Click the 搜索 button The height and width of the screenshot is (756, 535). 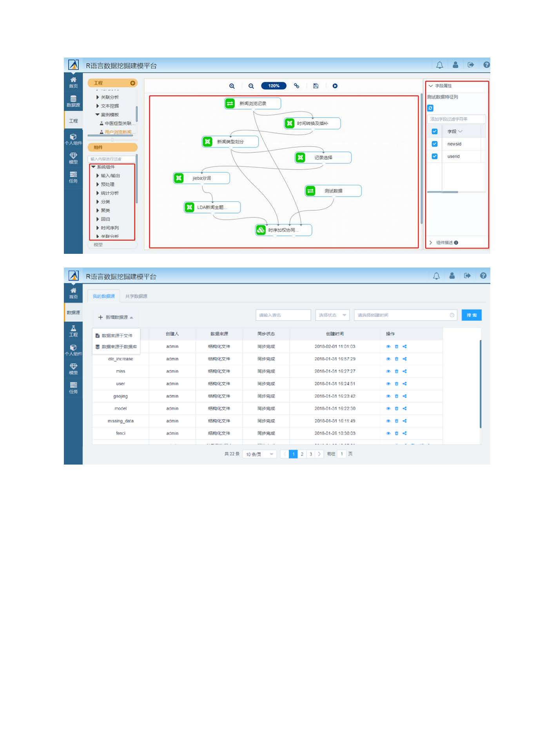(x=472, y=315)
